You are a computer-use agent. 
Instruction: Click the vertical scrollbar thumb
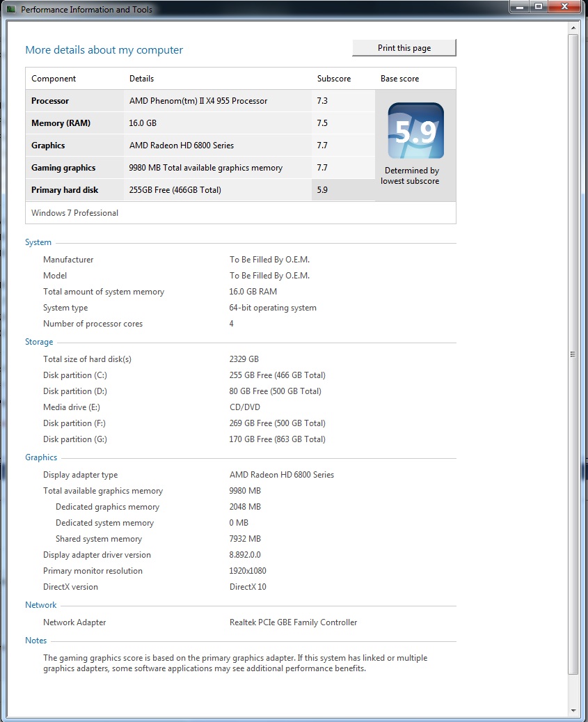click(x=573, y=354)
